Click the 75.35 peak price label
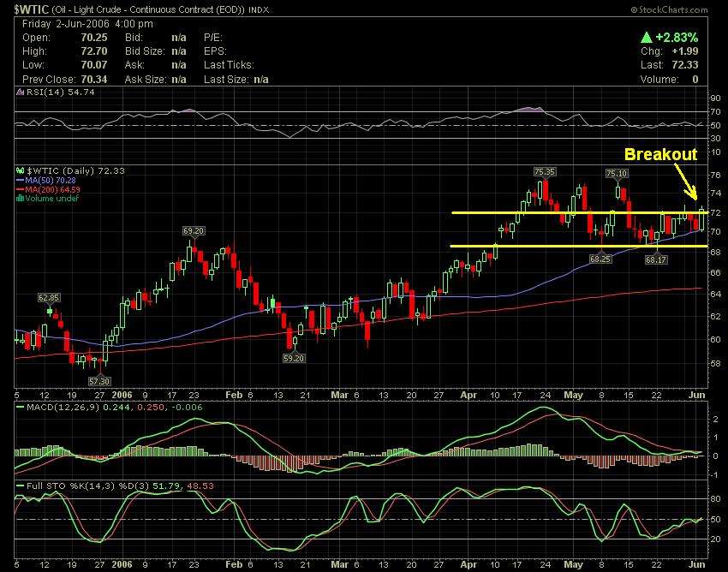 point(544,172)
